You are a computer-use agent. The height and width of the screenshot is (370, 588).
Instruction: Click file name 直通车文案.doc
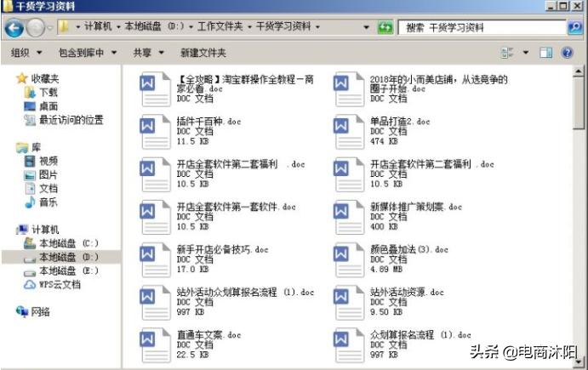208,335
